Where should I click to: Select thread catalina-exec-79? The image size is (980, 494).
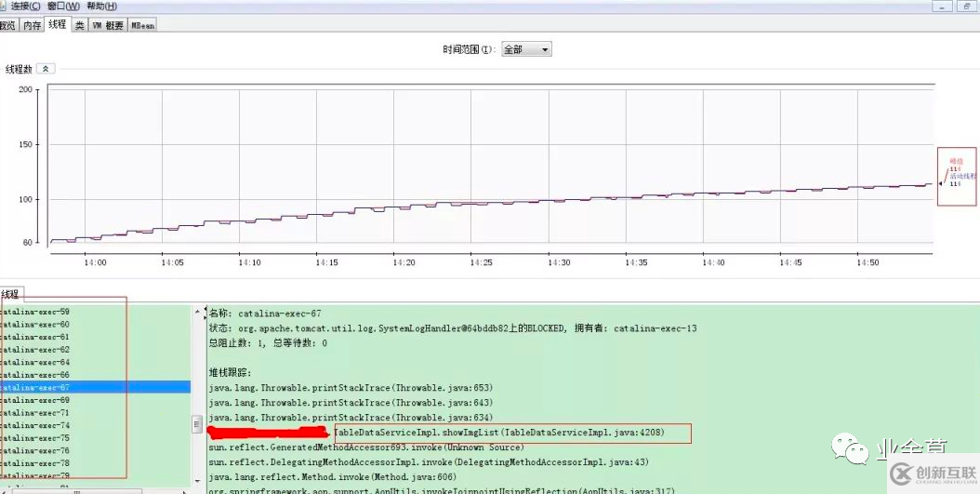95,476
